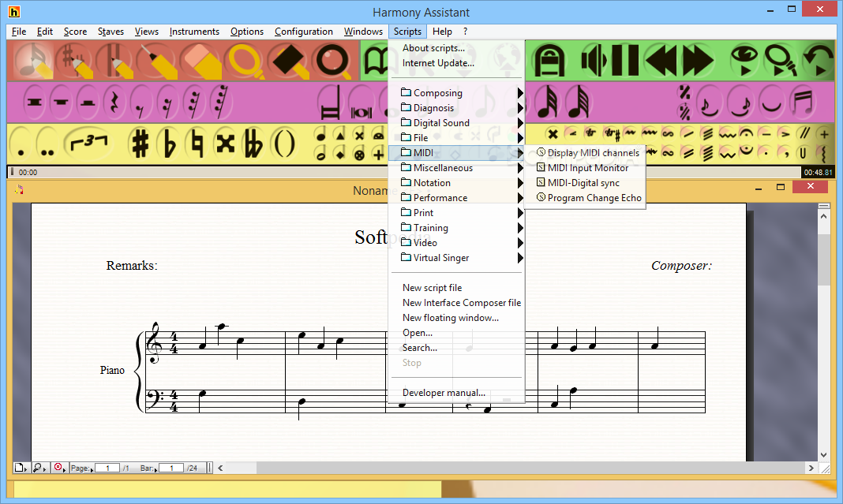Open the red target dropdown at bottom
843x504 pixels.
59,468
